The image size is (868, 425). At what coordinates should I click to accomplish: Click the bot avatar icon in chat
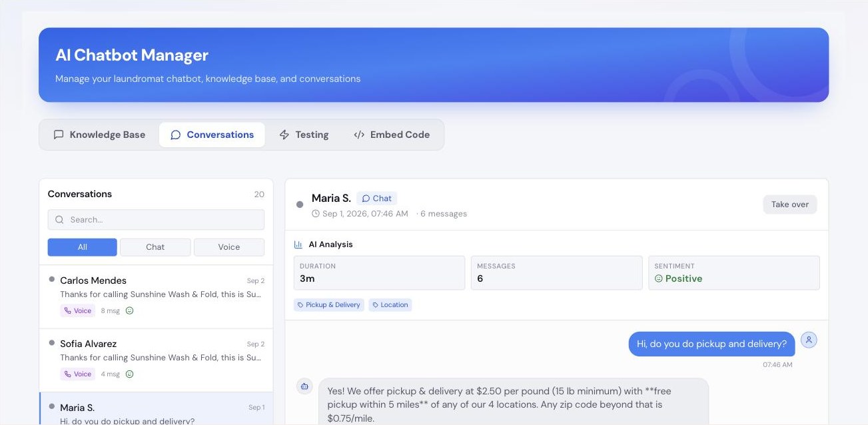pos(304,386)
